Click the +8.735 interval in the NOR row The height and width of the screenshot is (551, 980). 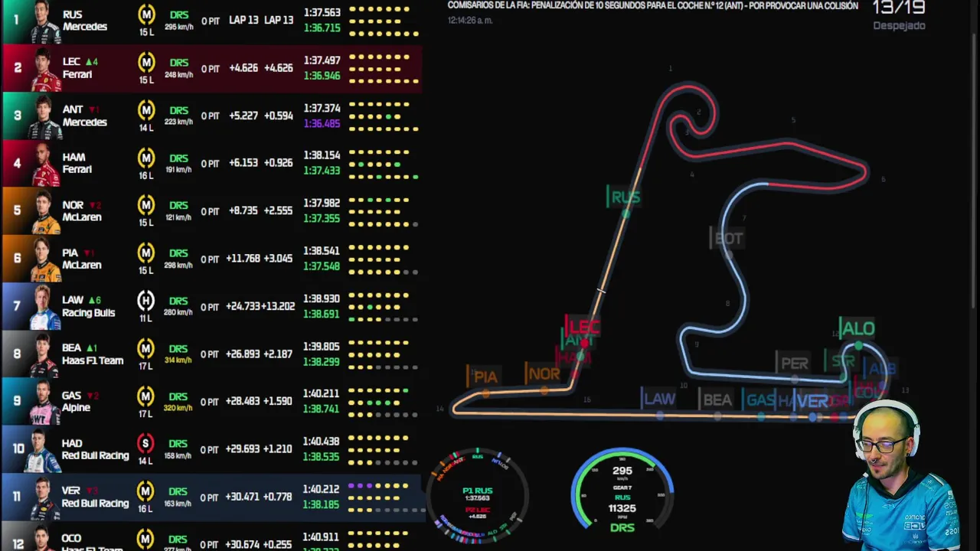(x=243, y=211)
